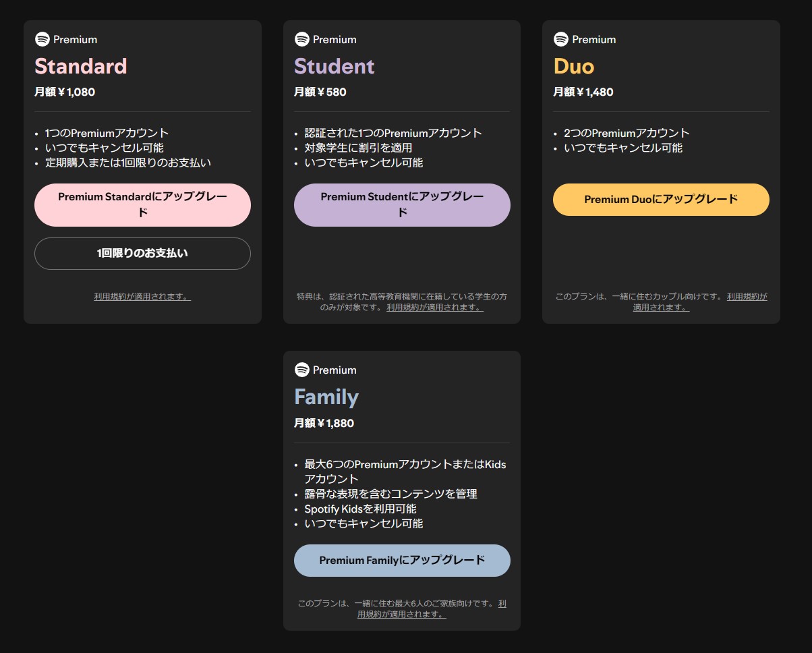Choose the 1回限りのお支払い one-time payment button
The width and height of the screenshot is (812, 653).
pos(142,254)
